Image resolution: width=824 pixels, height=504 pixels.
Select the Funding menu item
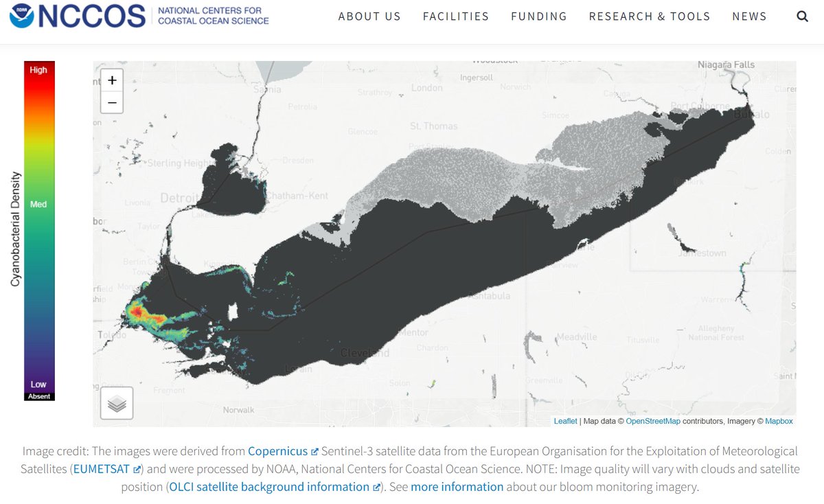click(x=538, y=16)
